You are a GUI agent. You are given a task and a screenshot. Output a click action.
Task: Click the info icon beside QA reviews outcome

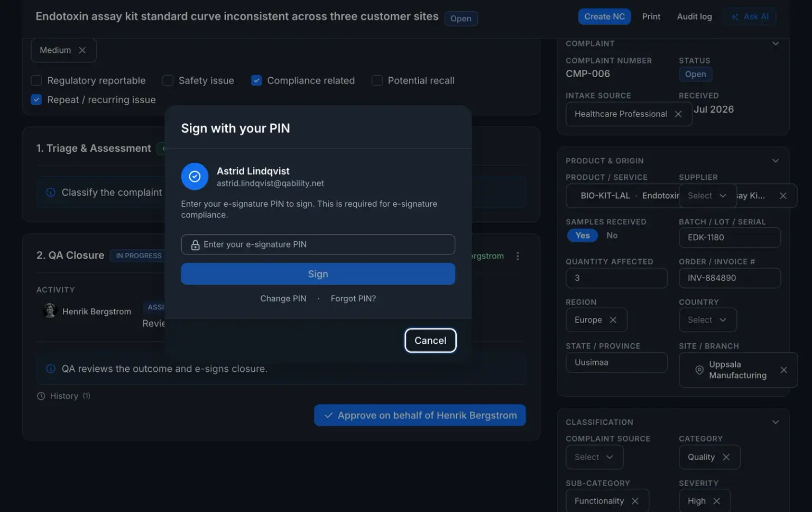(x=51, y=369)
